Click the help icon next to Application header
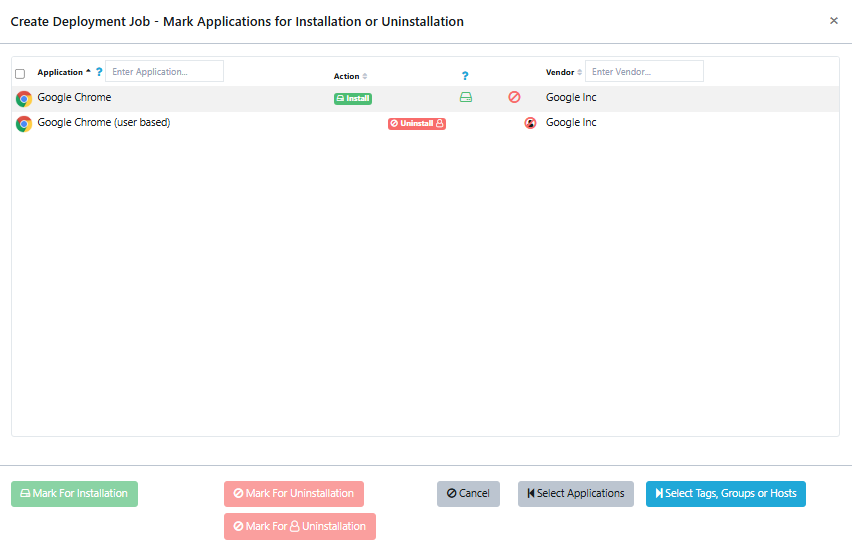This screenshot has width=852, height=554. tap(99, 72)
